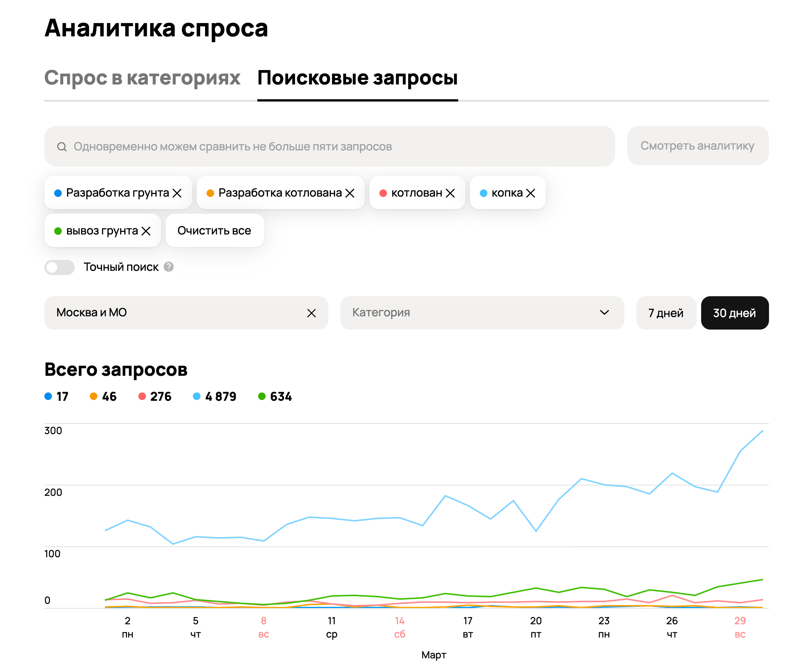The width and height of the screenshot is (805, 672).
Task: Select the '30 дней' period
Action: click(x=734, y=313)
